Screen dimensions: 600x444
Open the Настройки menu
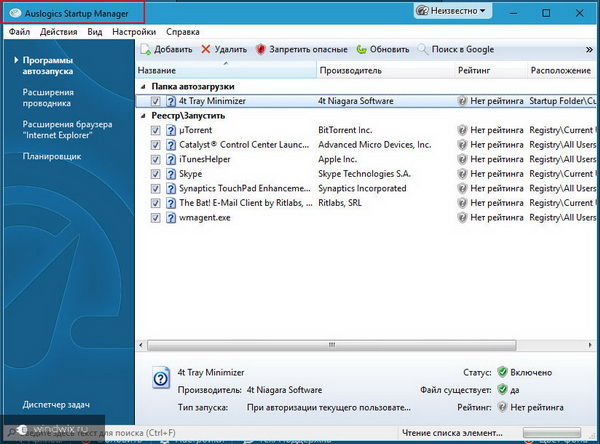pos(133,32)
